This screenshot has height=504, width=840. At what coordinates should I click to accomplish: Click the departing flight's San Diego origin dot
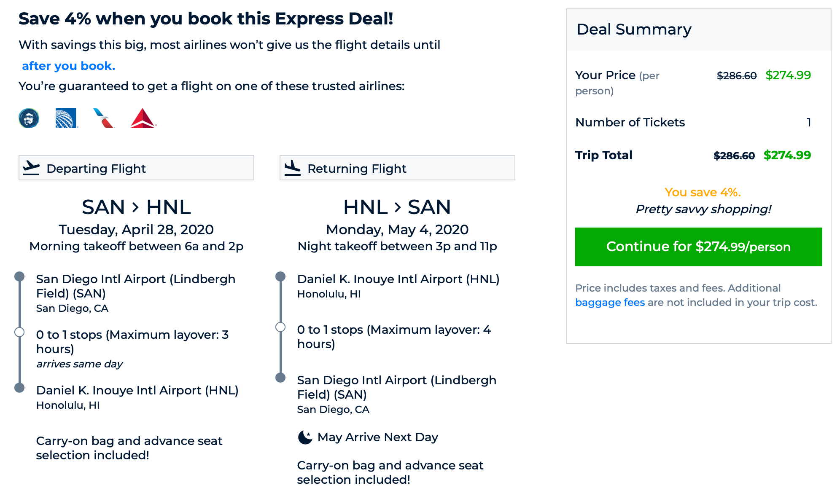click(x=19, y=276)
